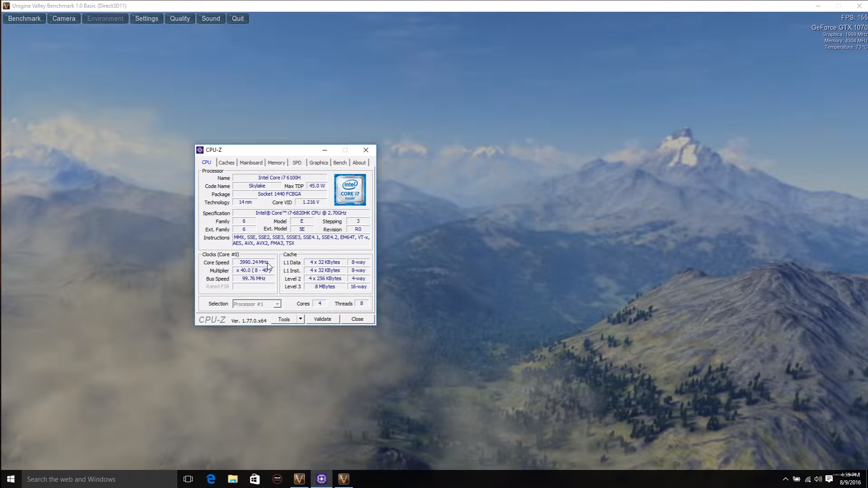The width and height of the screenshot is (868, 488).
Task: Click the Validate button
Action: tap(322, 319)
